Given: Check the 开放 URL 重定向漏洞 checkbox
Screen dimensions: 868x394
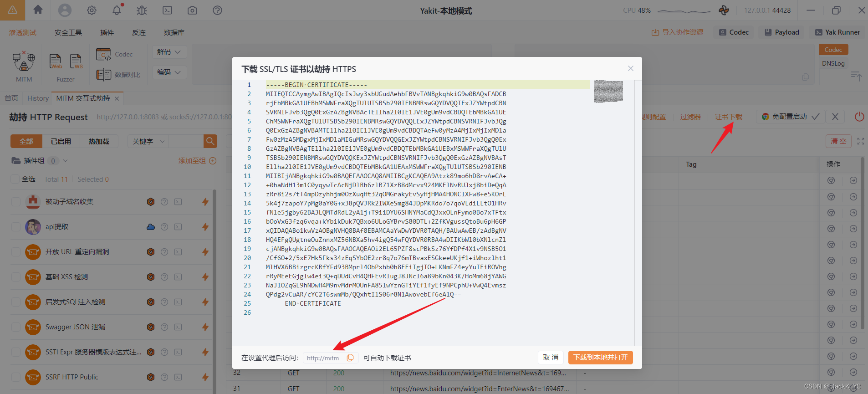Looking at the screenshot, I should pyautogui.click(x=16, y=252).
